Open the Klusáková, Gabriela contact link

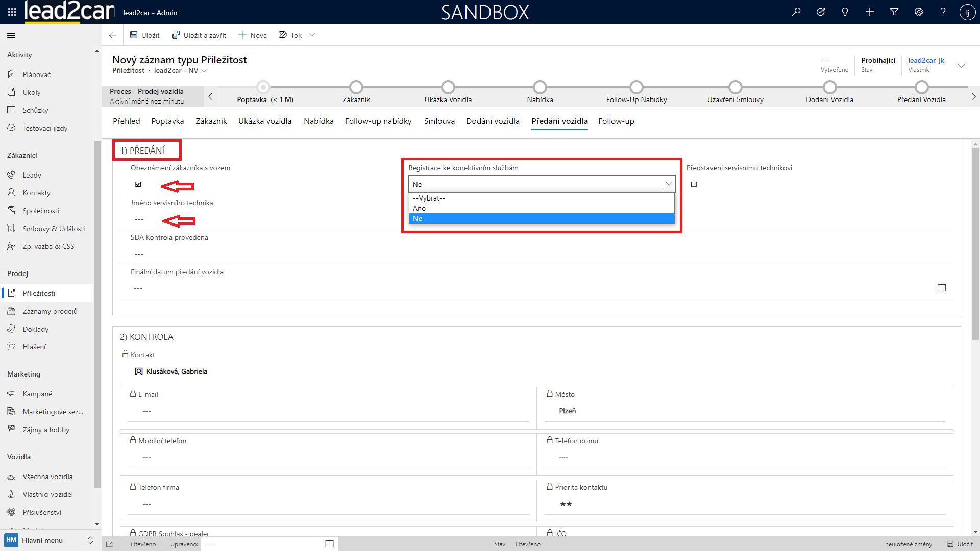[177, 371]
